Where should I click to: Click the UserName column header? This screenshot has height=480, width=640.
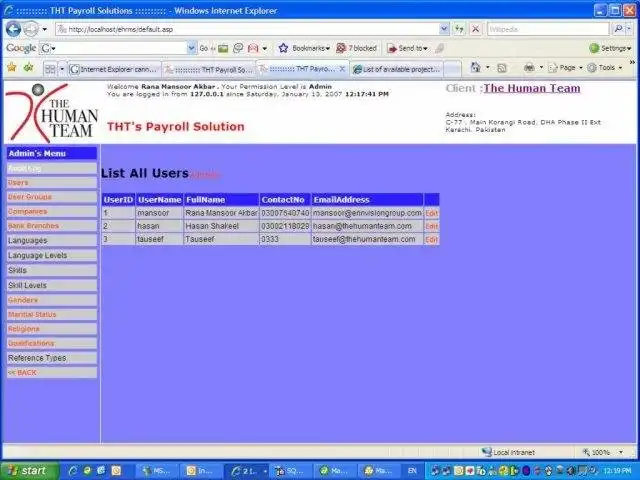(x=160, y=200)
